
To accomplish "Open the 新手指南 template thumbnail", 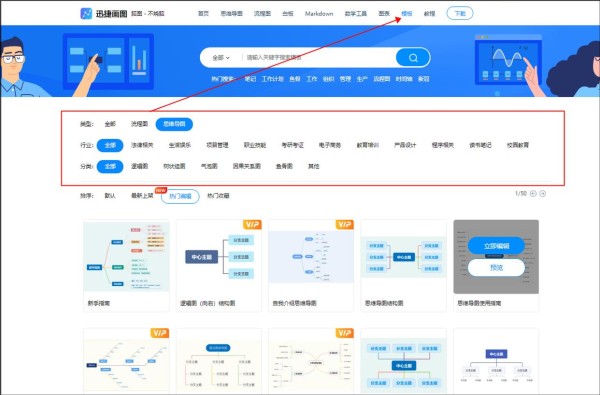I will click(126, 256).
